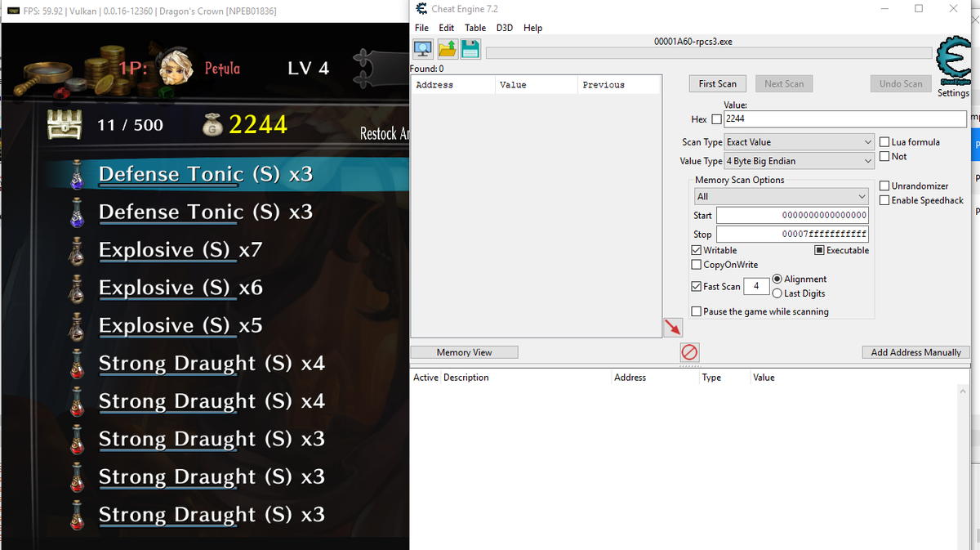Click the 2244 gold amount
Screen dimensions: 980x550
[258, 124]
